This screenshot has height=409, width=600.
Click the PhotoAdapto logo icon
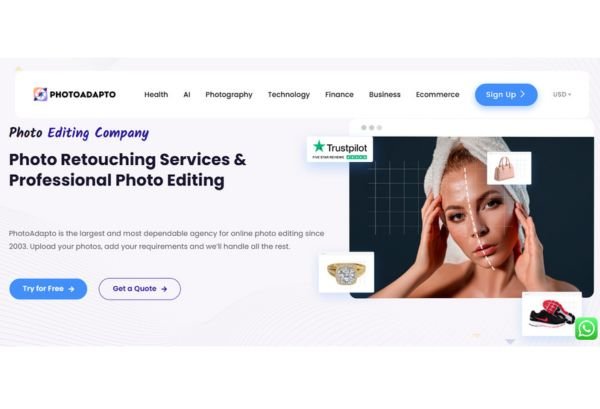click(40, 94)
